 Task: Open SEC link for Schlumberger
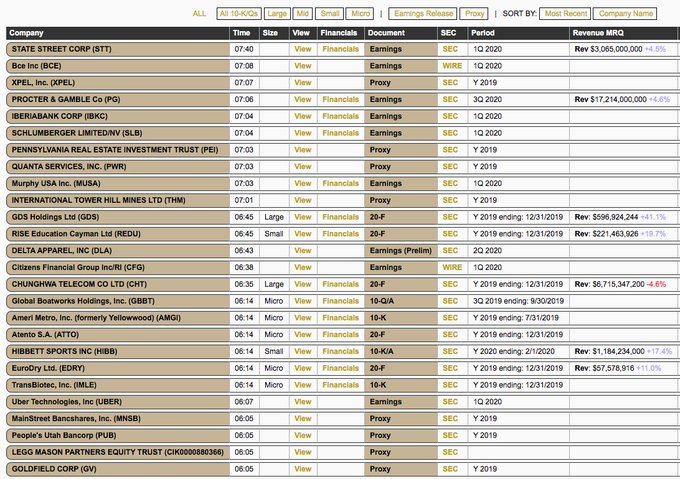(450, 133)
